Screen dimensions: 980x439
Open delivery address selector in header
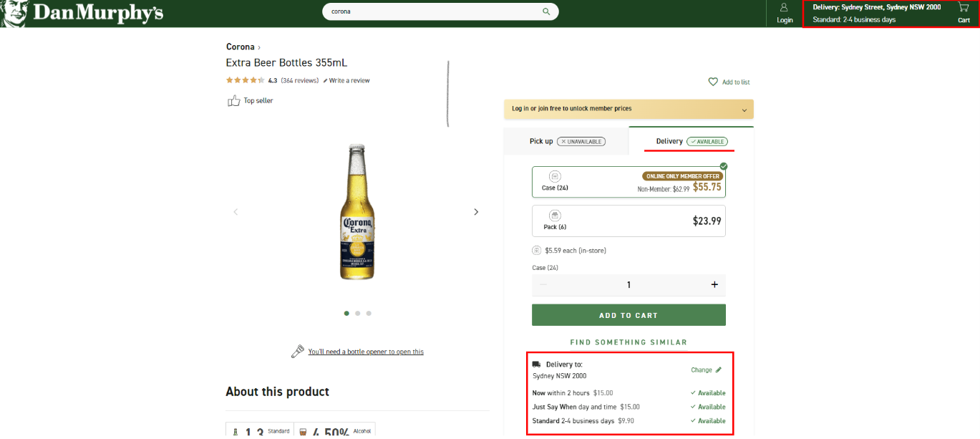tap(876, 13)
